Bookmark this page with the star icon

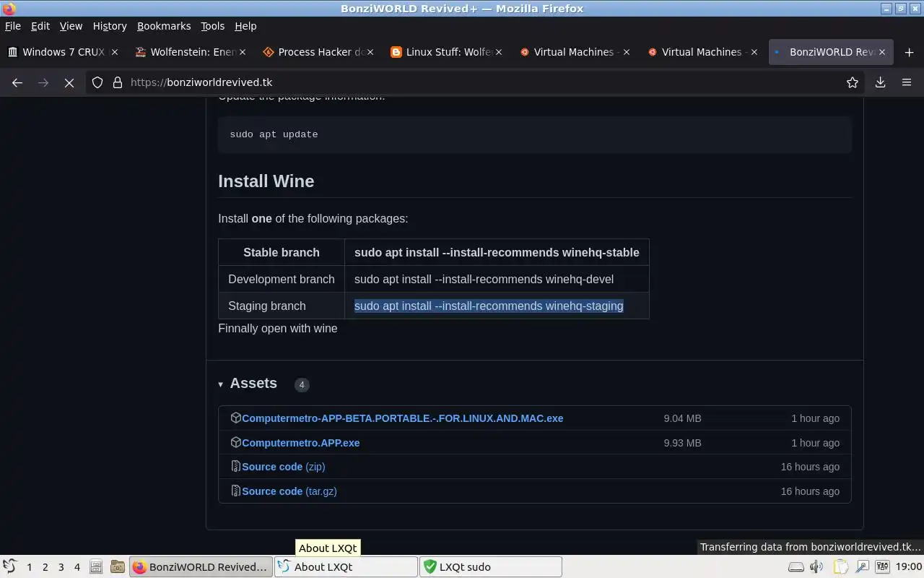(x=853, y=82)
